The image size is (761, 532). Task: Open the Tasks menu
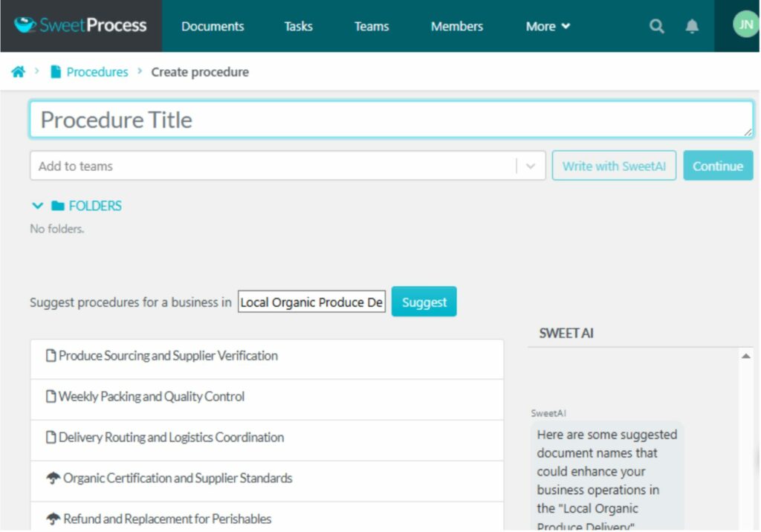pyautogui.click(x=298, y=26)
